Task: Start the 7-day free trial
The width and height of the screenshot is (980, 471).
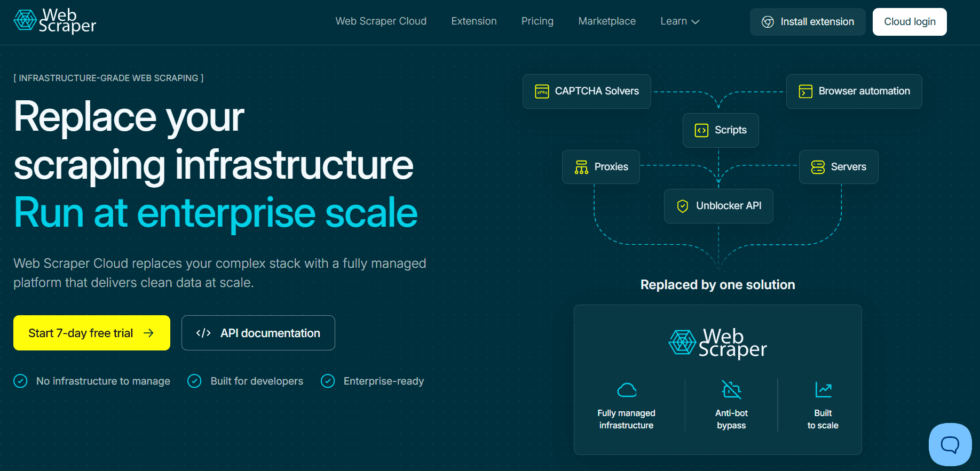Action: click(x=92, y=333)
